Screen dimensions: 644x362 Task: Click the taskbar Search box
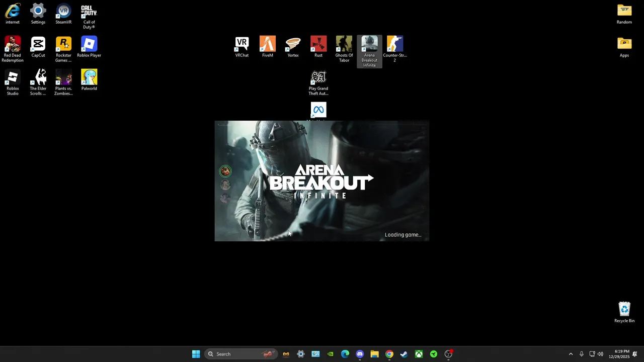click(x=240, y=354)
